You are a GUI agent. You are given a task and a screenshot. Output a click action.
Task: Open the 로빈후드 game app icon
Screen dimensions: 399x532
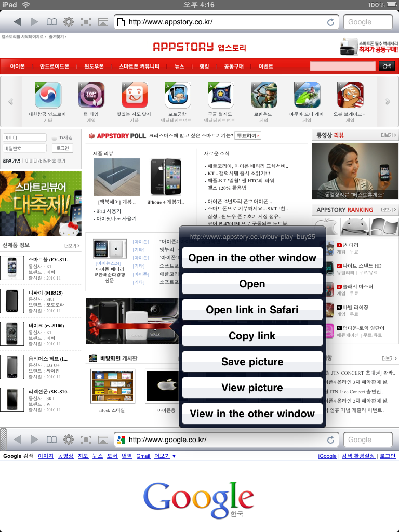(264, 95)
